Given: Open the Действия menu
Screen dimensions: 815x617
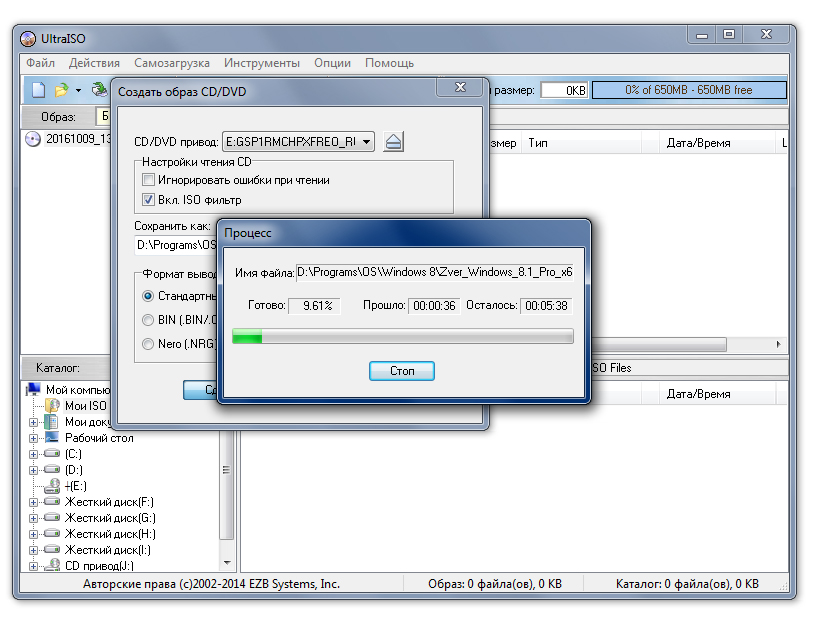Looking at the screenshot, I should click(94, 63).
